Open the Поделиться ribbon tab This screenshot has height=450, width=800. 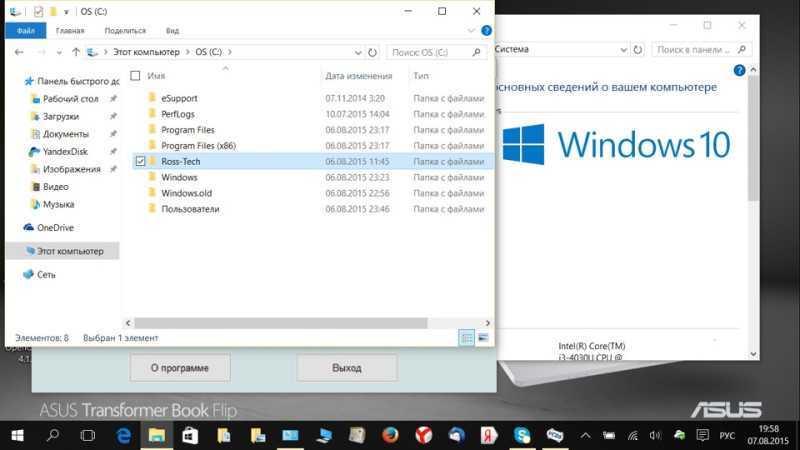coord(125,31)
